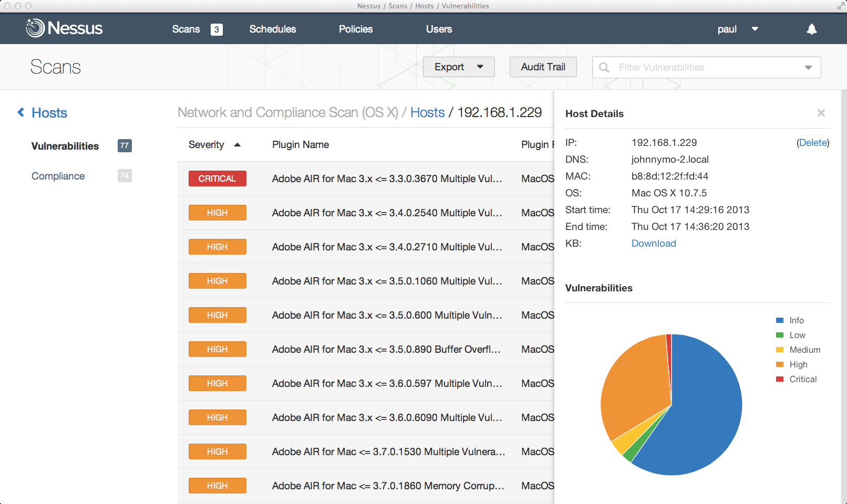Open Adobe AIR 3.4.0.2540 vulnerability row

click(x=366, y=213)
